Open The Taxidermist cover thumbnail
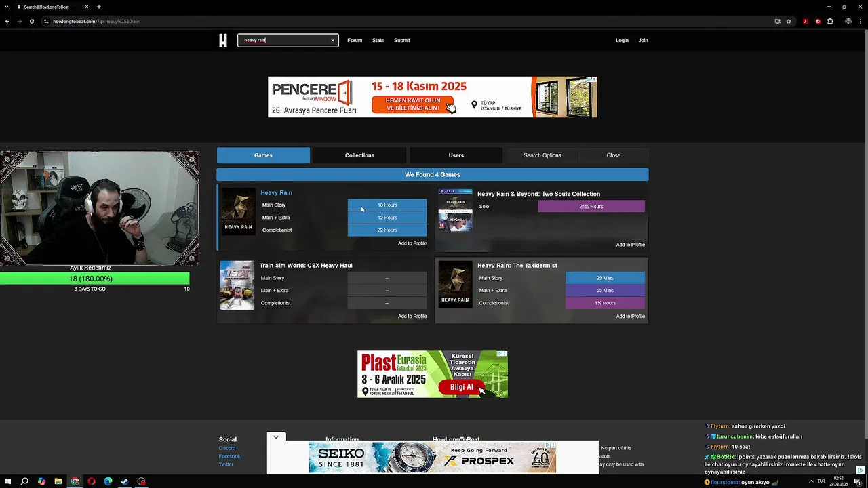 [455, 285]
